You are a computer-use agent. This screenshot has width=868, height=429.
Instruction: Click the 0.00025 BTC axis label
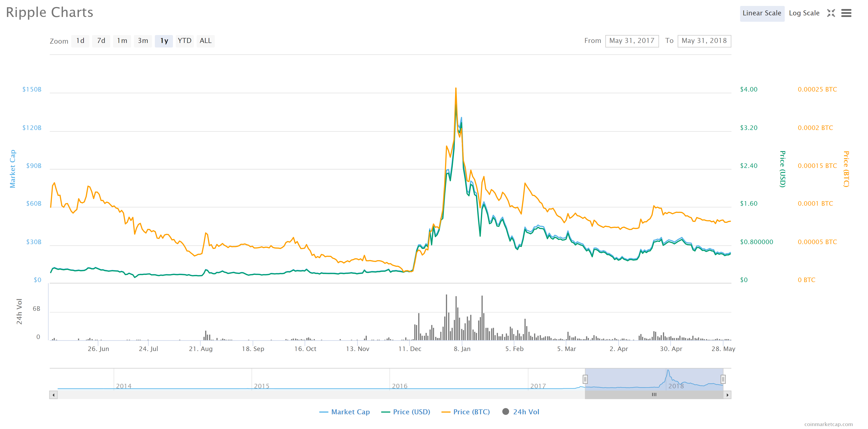pos(817,90)
